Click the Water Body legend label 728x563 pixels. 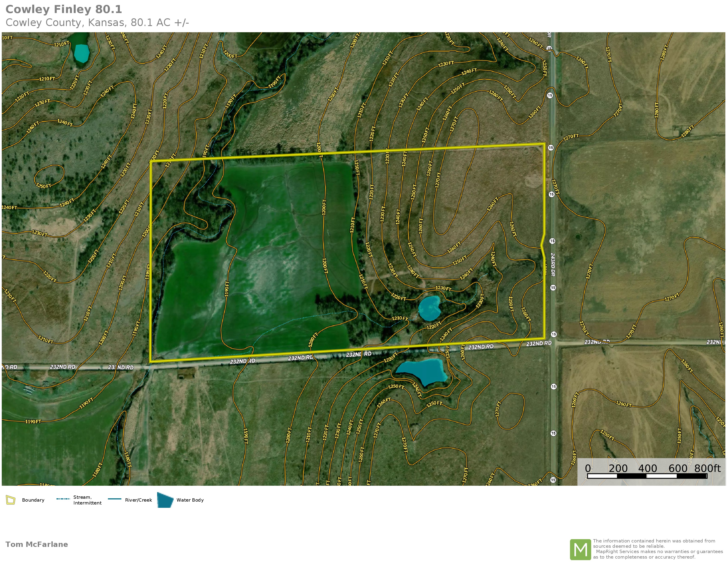(x=190, y=500)
